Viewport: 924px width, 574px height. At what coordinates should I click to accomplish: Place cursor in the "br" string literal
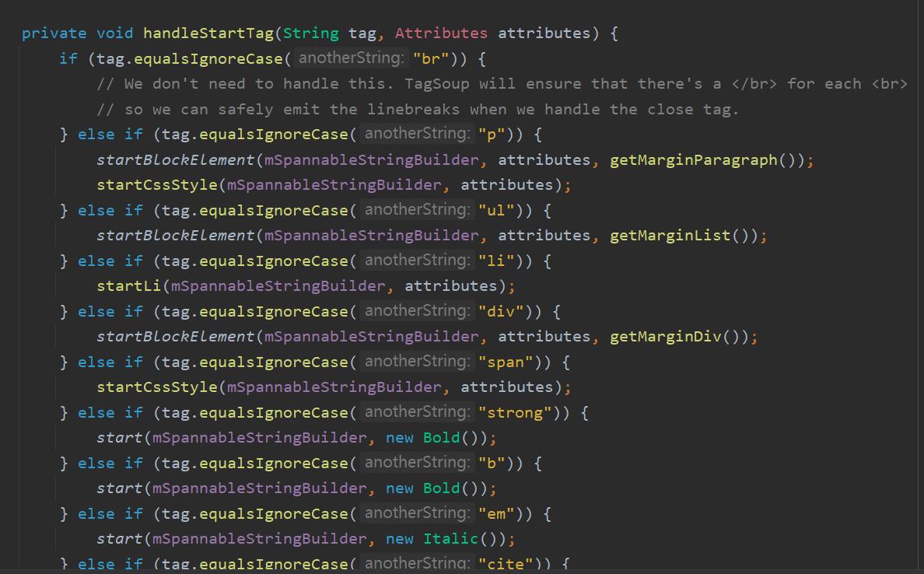coord(431,58)
